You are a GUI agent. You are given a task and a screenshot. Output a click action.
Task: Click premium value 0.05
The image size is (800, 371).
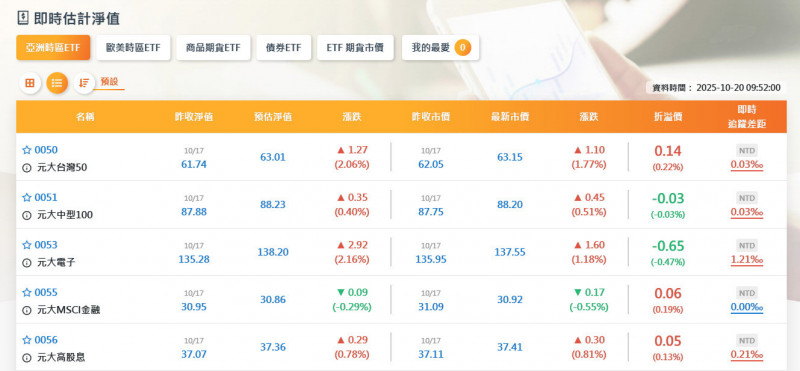[x=668, y=341]
